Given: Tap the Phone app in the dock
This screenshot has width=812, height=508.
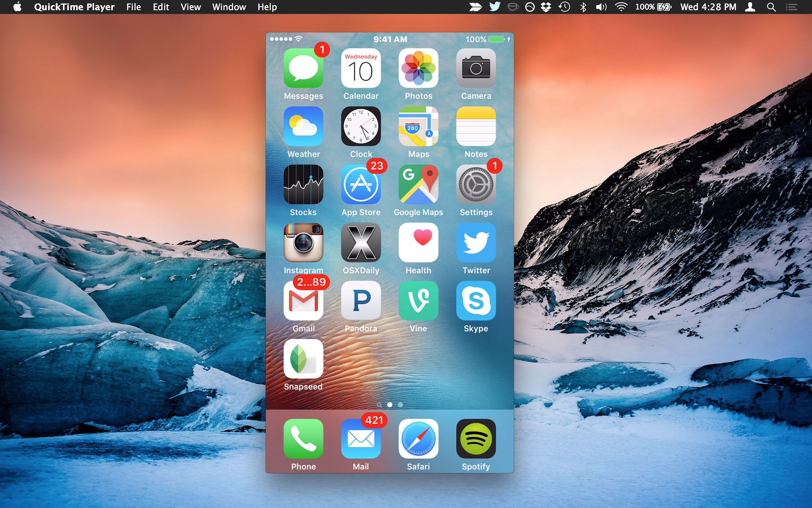Looking at the screenshot, I should click(x=303, y=439).
